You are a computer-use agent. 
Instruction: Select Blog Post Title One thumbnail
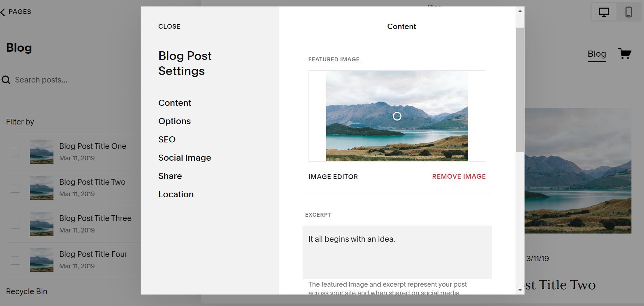42,152
